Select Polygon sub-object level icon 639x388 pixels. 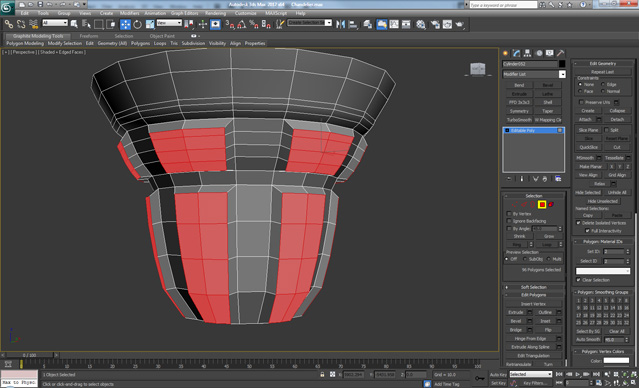tap(542, 205)
